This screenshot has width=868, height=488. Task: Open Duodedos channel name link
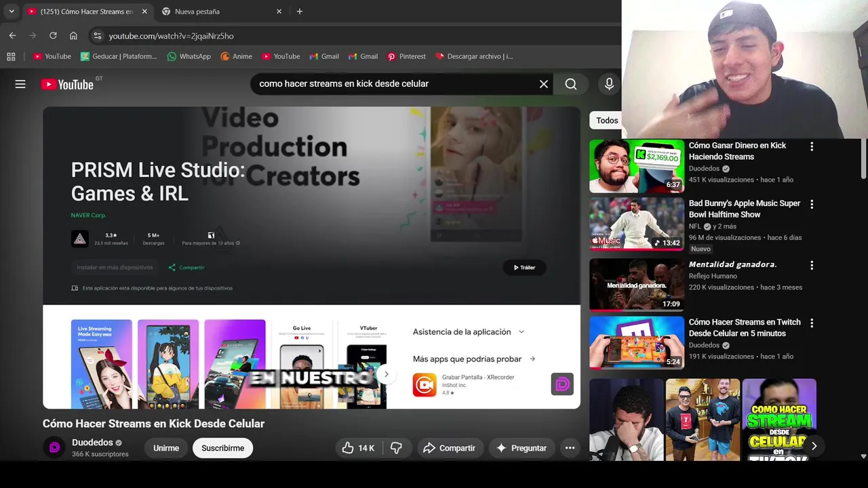pos(92,443)
